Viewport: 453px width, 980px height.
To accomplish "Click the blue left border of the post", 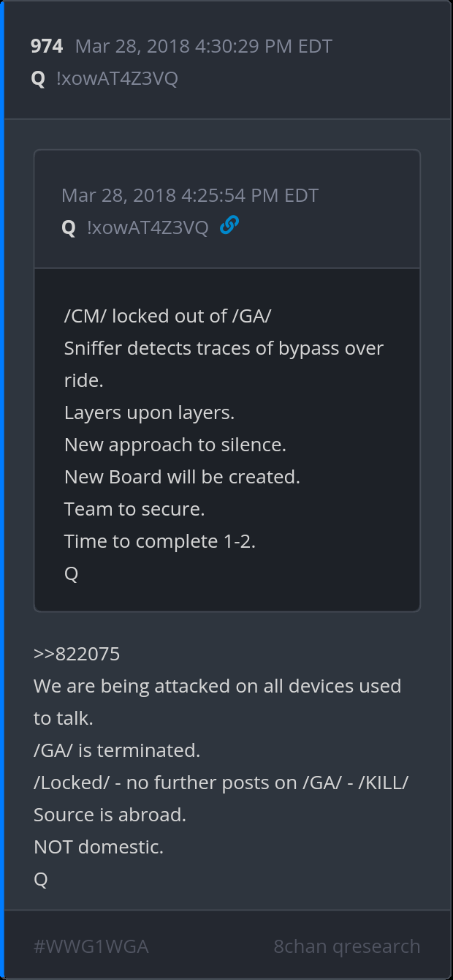I will tap(2, 490).
